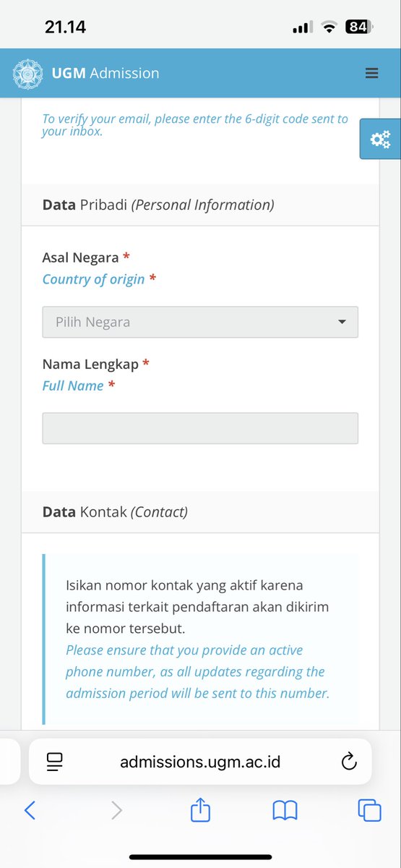Open the Safari tabs overview icon
This screenshot has height=868, width=401.
coord(369,810)
